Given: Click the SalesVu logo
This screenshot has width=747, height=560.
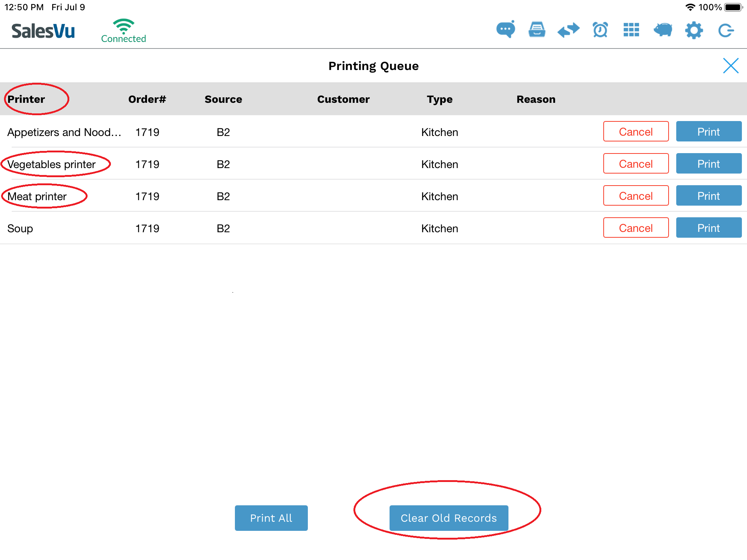Looking at the screenshot, I should coord(43,31).
